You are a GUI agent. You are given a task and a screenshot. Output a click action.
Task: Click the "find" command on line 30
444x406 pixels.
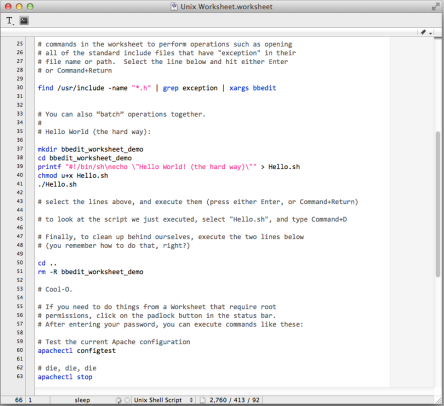click(x=45, y=88)
